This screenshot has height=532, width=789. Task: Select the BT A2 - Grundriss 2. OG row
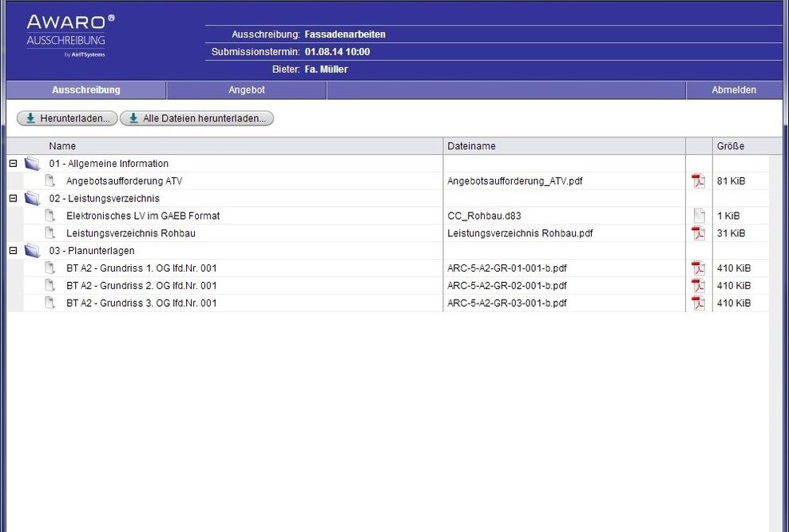[x=141, y=286]
